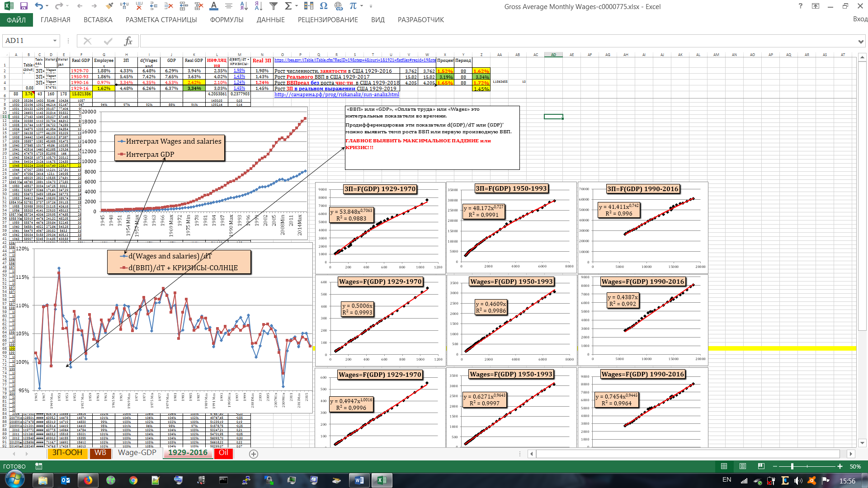Click the zoom slider handle
The image size is (868, 488).
[792, 466]
